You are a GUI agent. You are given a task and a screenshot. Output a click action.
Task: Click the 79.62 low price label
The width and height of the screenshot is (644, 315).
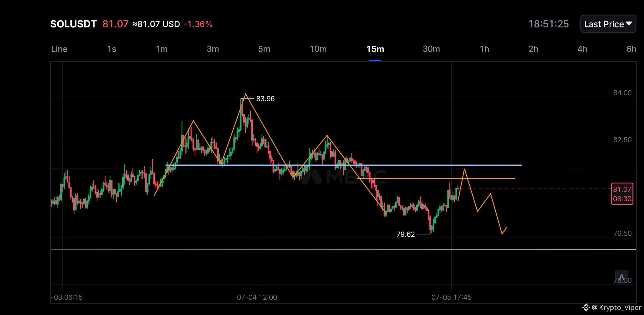point(405,234)
